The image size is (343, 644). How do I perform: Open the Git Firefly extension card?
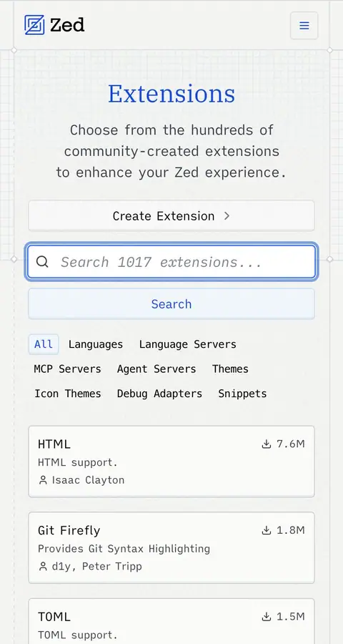click(171, 547)
